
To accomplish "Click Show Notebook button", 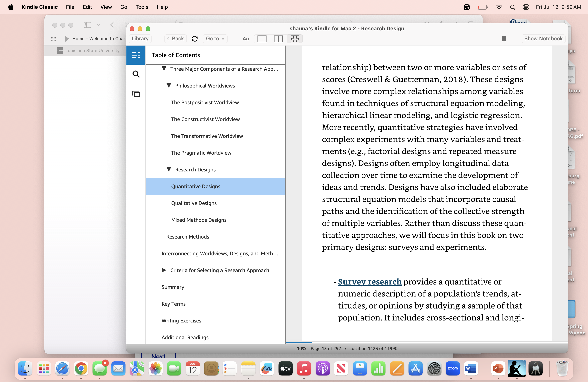I will pos(543,39).
